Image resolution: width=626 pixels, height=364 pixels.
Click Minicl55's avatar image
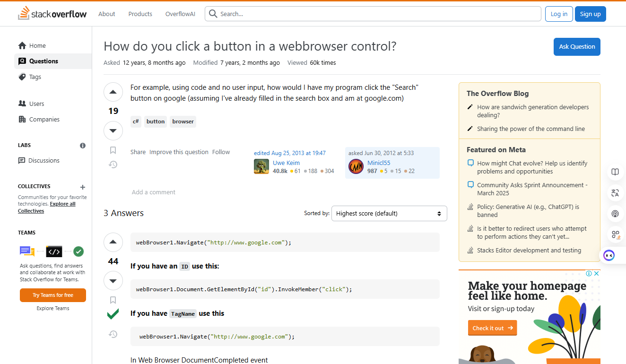(356, 166)
